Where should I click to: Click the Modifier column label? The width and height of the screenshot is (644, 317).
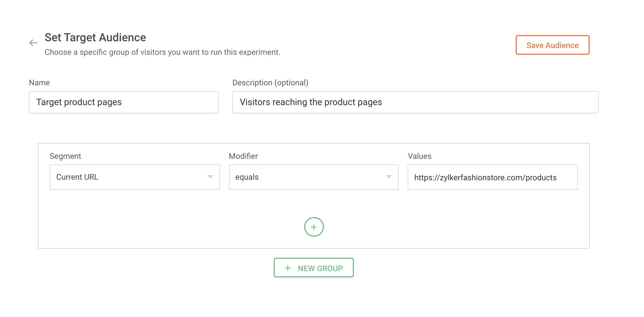click(243, 156)
